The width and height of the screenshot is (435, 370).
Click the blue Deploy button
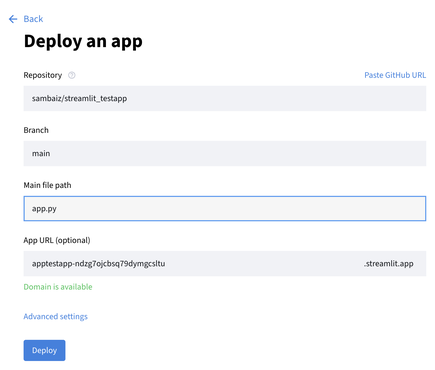[x=44, y=350]
